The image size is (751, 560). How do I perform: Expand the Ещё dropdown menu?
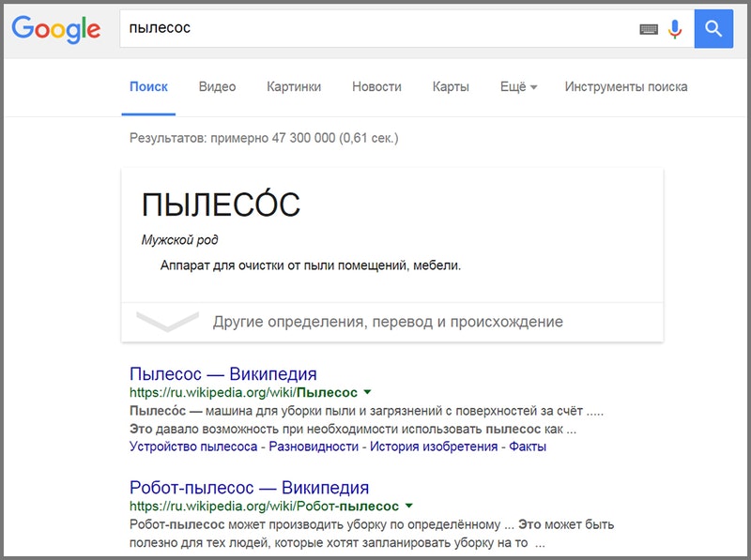pos(518,87)
